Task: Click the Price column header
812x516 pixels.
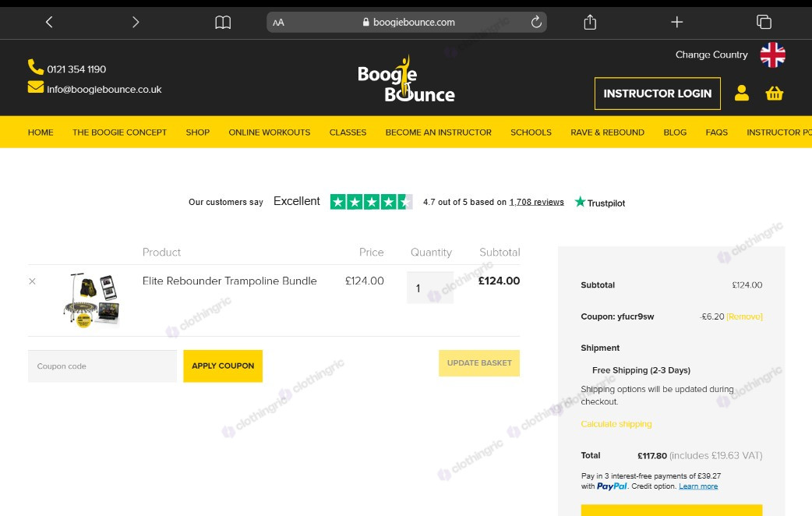Action: click(x=371, y=253)
